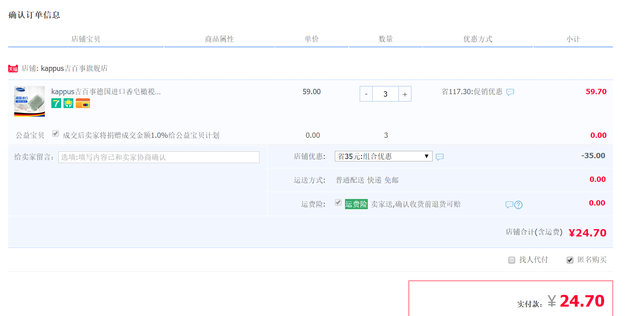Click the quantity input field showing 3
The image size is (644, 316).
point(385,94)
